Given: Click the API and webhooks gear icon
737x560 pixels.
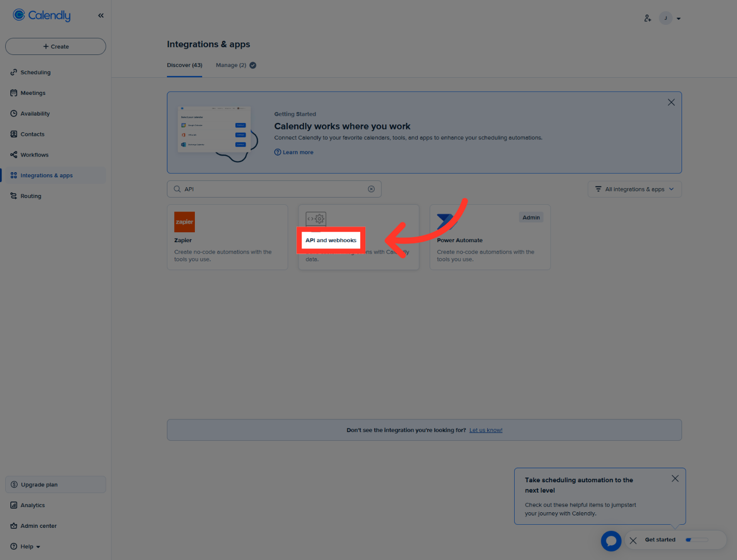Looking at the screenshot, I should (x=316, y=219).
